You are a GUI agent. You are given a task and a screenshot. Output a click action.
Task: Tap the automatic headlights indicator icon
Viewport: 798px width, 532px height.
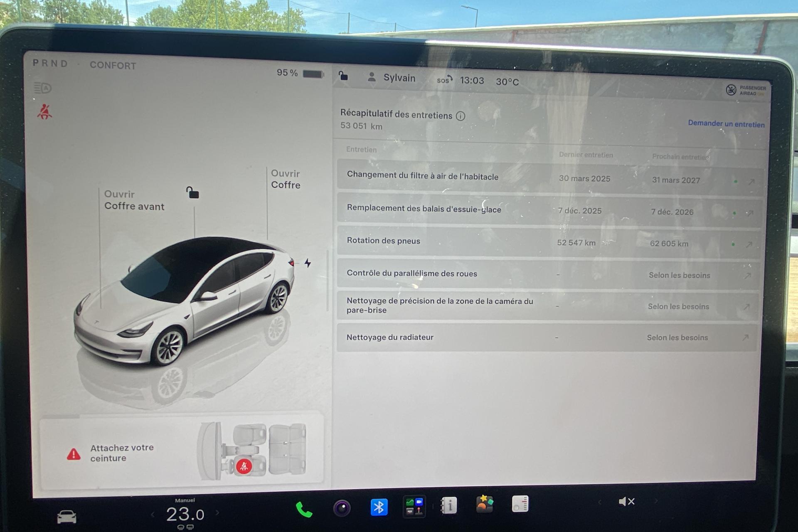point(42,88)
